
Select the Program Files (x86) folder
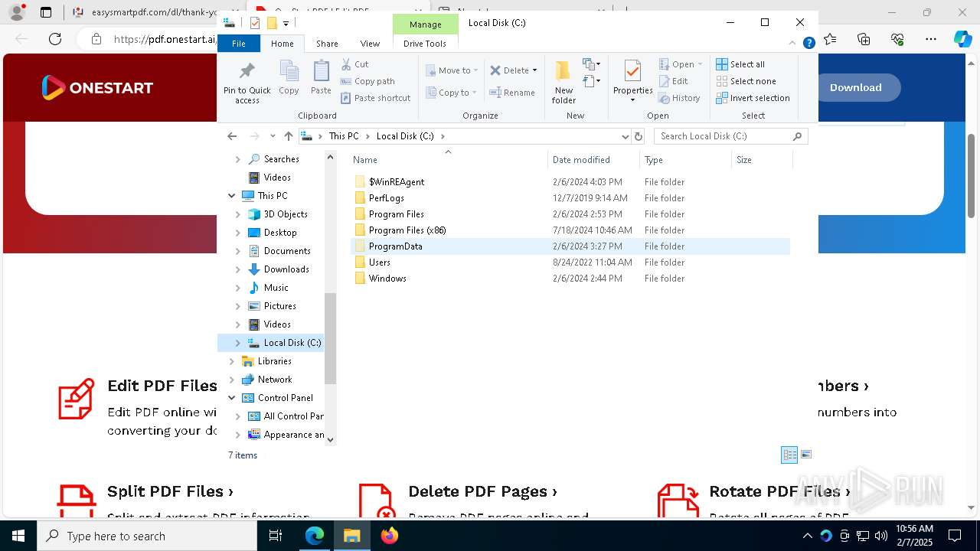[x=570, y=230]
